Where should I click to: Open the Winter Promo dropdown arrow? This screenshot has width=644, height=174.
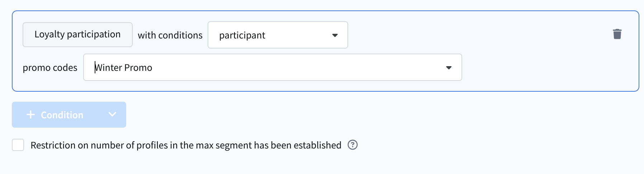click(x=449, y=68)
